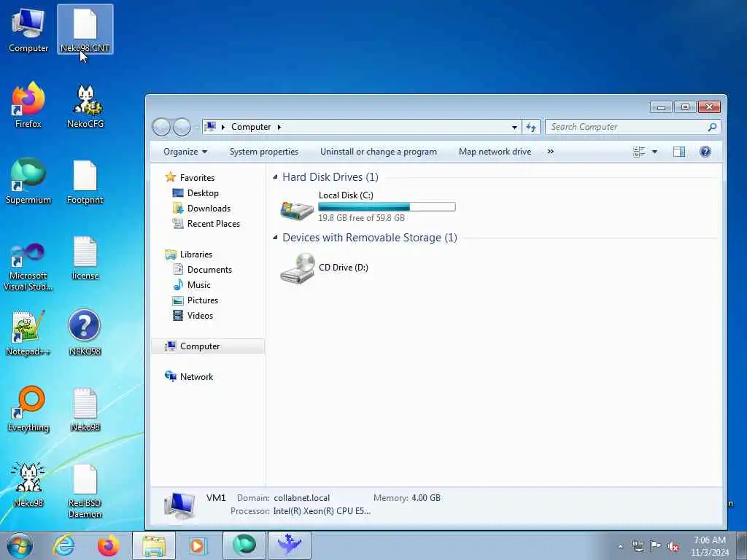The width and height of the screenshot is (747, 560).
Task: Launch Internet Explorer from the taskbar
Action: [64, 545]
